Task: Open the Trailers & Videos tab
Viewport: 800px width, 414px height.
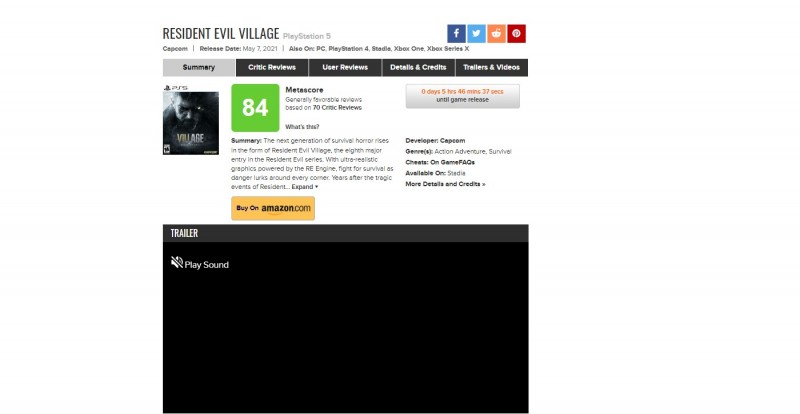Action: tap(491, 68)
